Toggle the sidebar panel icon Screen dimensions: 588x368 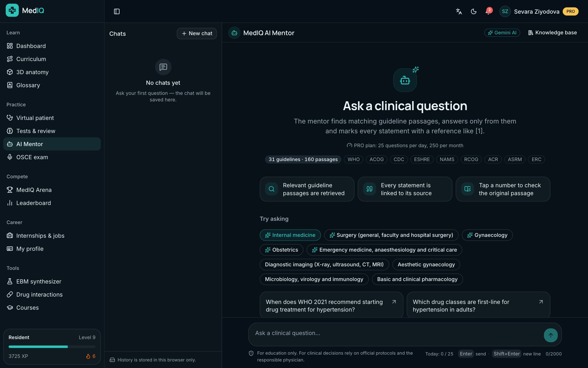pyautogui.click(x=117, y=11)
